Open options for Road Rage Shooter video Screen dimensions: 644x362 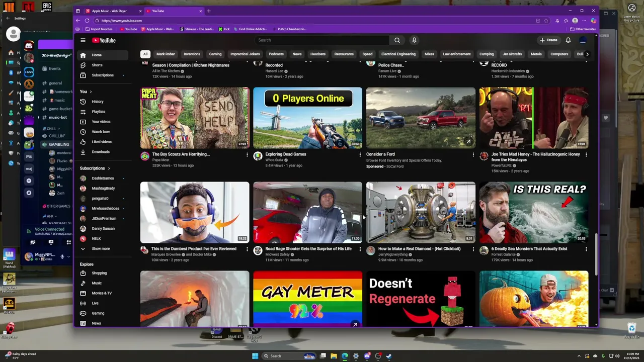360,249
